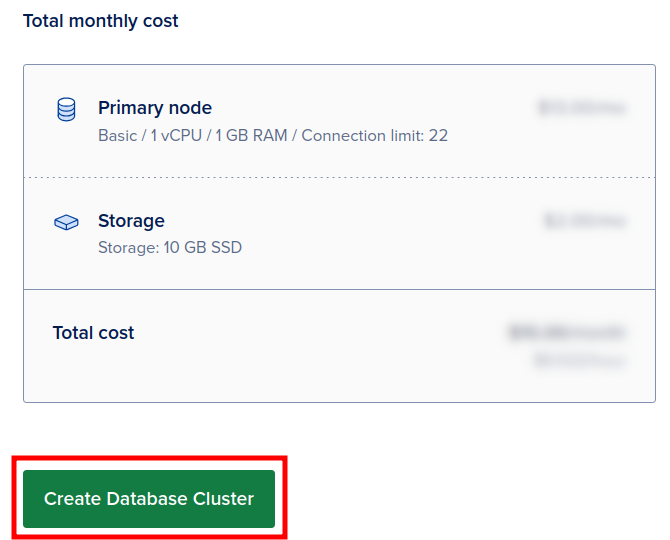Click the 1 GB RAM specification
Viewport: 670px width, 540px height.
click(249, 135)
